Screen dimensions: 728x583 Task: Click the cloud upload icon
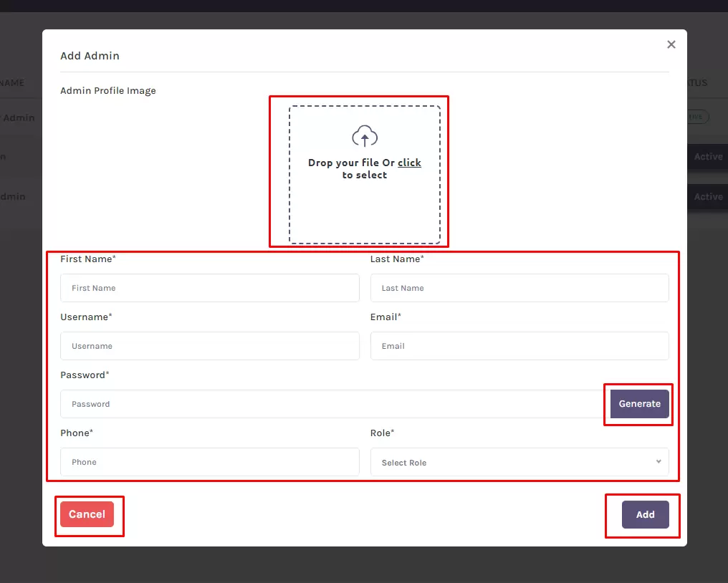click(x=365, y=136)
